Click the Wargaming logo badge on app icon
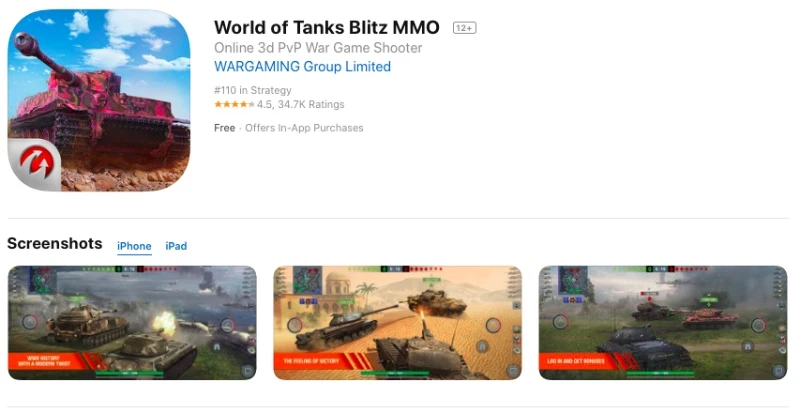Viewport: 800px width, 413px height. 35,164
